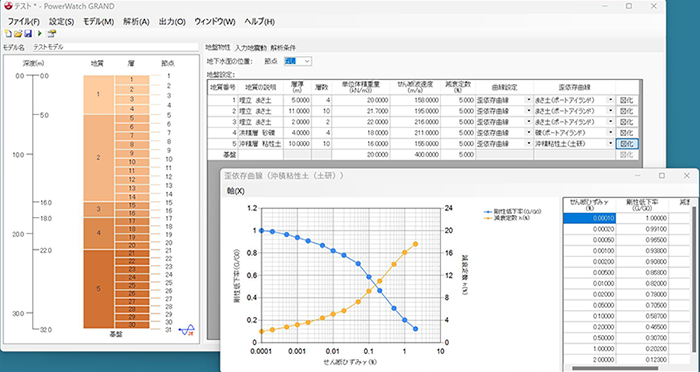Switch to the 解析条件 tab
This screenshot has width=700, height=372.
click(283, 48)
